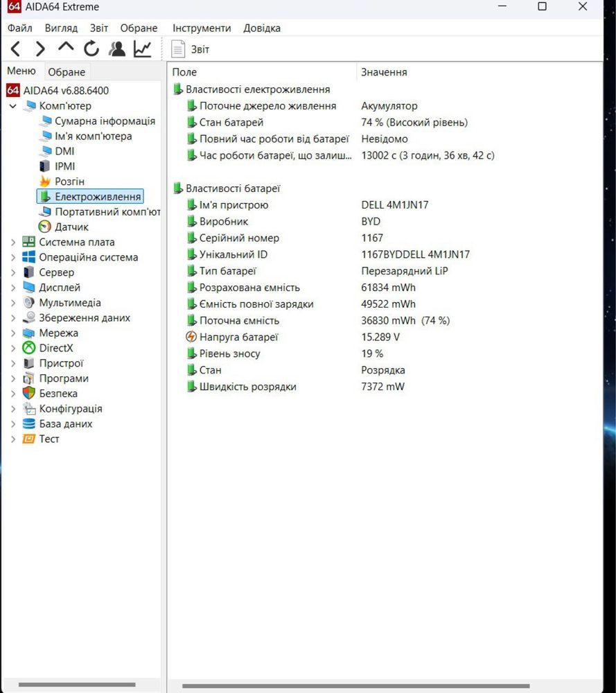Expand the Мережа tree node
Image resolution: width=616 pixels, height=693 pixels.
coord(12,333)
